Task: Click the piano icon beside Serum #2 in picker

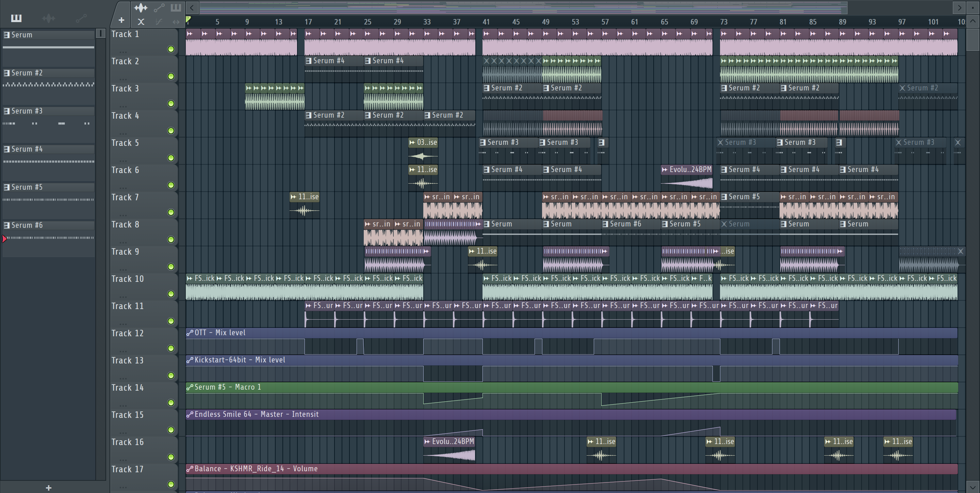Action: (x=6, y=73)
